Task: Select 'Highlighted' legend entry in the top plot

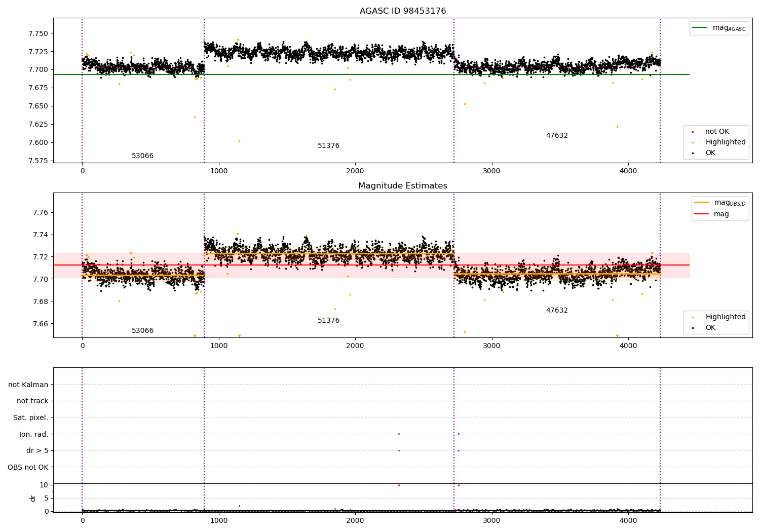Action: pyautogui.click(x=719, y=142)
